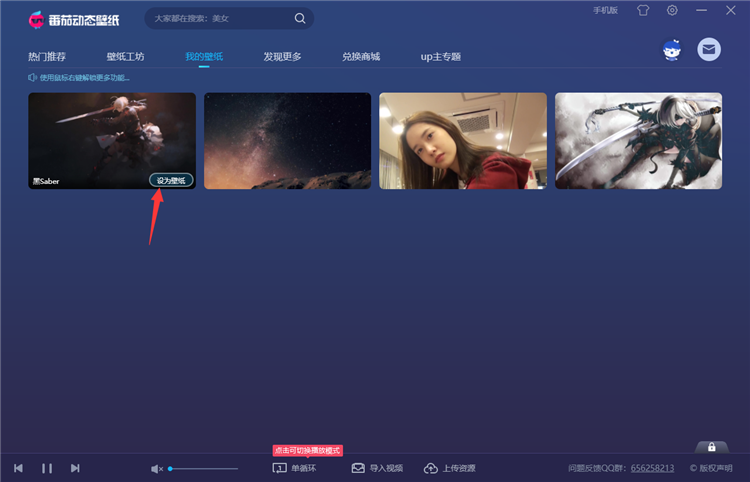The image size is (750, 482).
Task: Toggle the lock icon at bottom right
Action: pos(712,447)
